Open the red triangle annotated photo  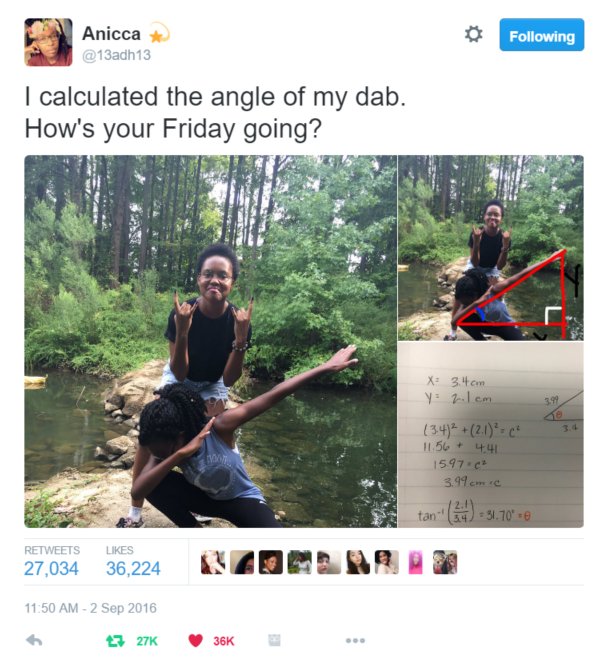(x=491, y=248)
